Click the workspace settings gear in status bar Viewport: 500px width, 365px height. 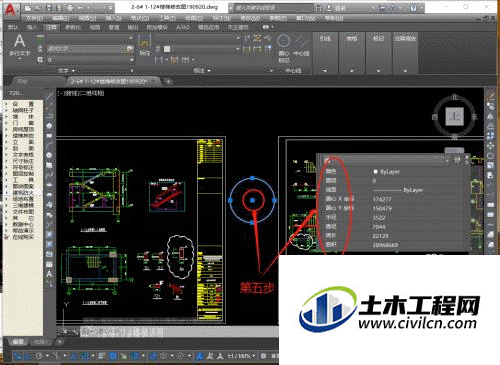[x=263, y=356]
